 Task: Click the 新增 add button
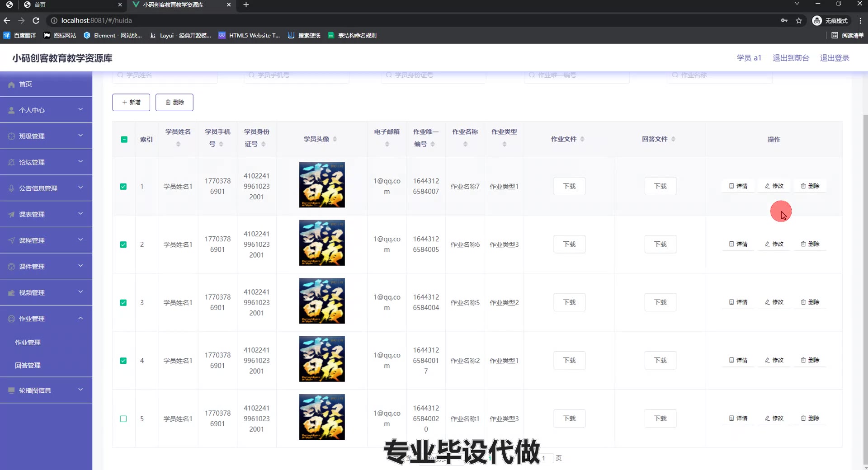[x=131, y=103]
